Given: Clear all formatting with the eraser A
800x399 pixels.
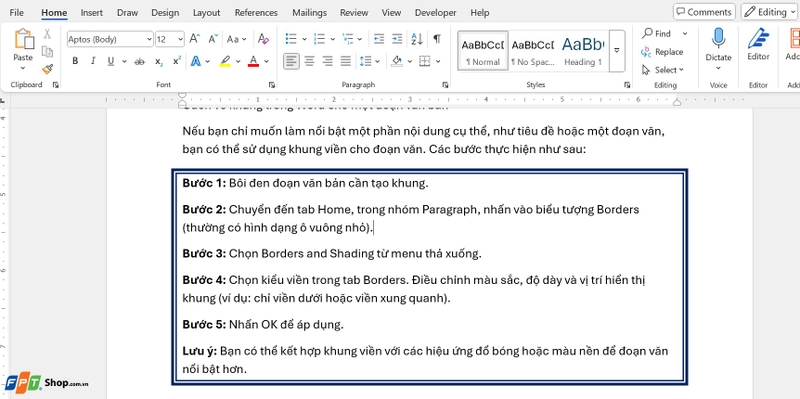Looking at the screenshot, I should pos(263,39).
